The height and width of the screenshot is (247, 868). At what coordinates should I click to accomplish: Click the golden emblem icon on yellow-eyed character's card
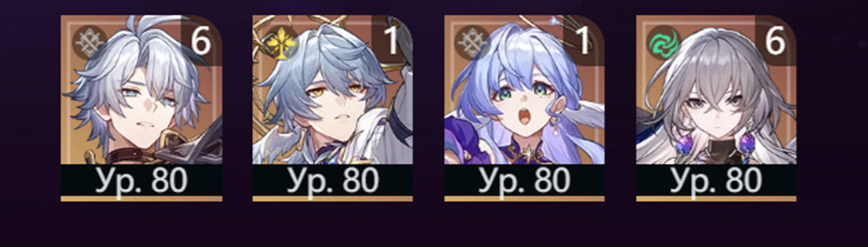coord(282,42)
